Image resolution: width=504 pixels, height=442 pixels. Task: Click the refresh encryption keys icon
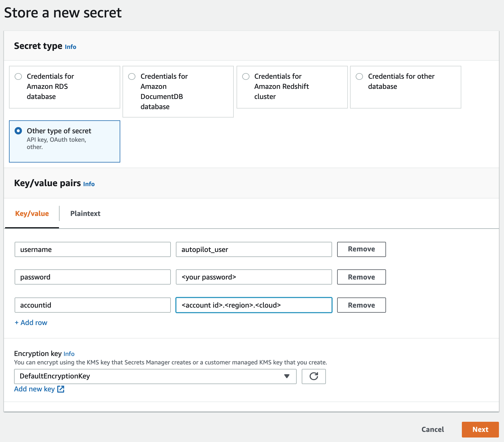click(x=314, y=376)
